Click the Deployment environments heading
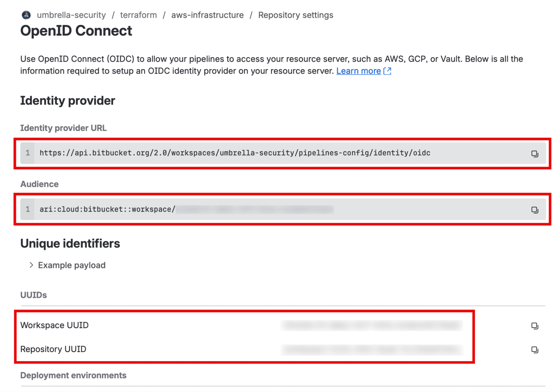The image size is (555, 392). coord(73,375)
